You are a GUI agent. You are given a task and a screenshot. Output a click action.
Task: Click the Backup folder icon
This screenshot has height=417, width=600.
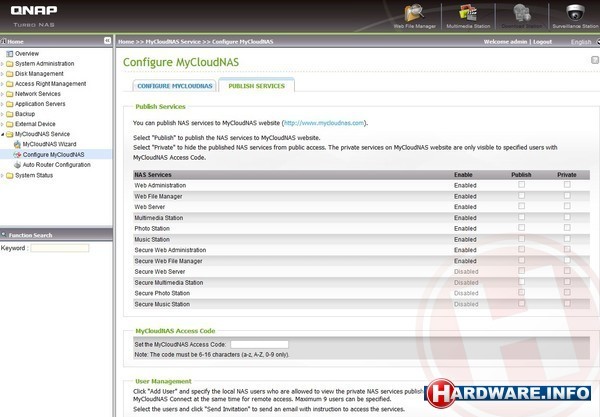point(10,114)
